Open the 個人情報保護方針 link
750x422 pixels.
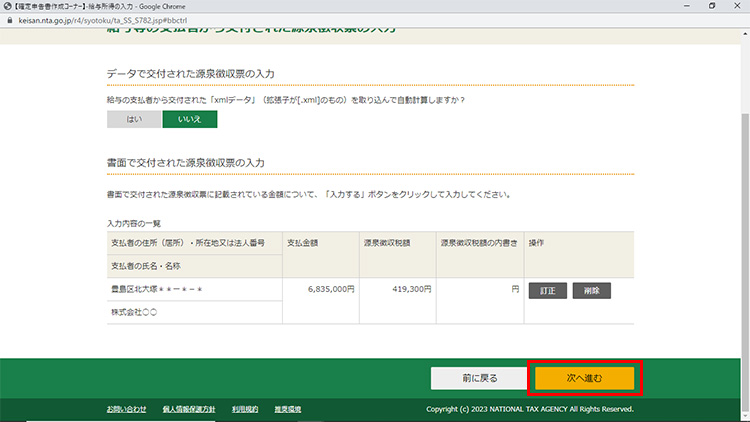[x=189, y=409]
